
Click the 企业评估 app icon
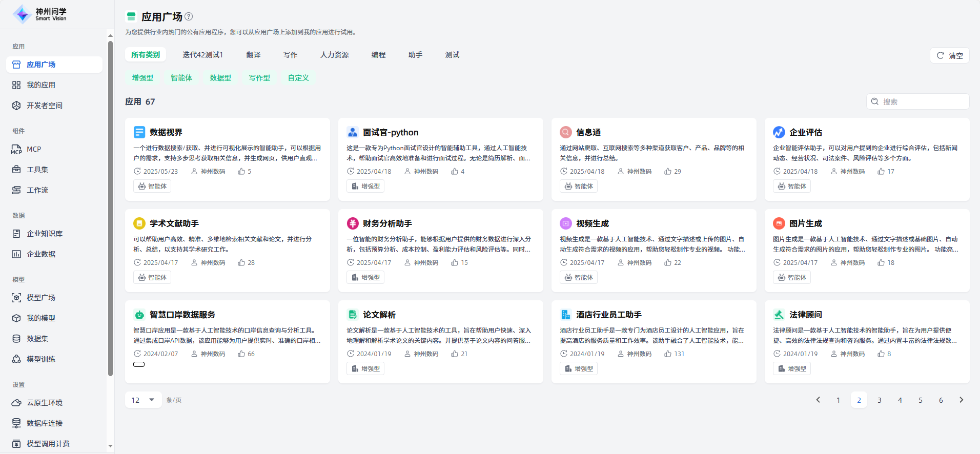click(779, 132)
